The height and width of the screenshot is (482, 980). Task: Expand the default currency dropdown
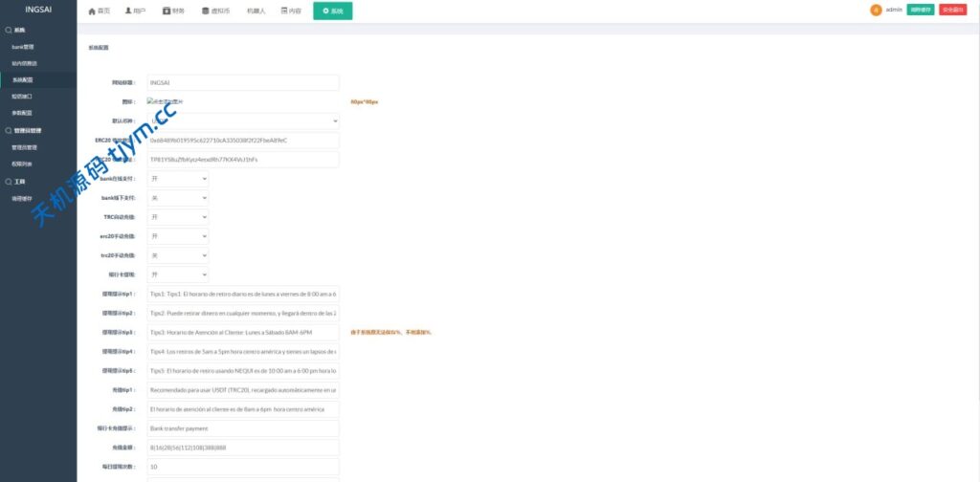pyautogui.click(x=243, y=121)
